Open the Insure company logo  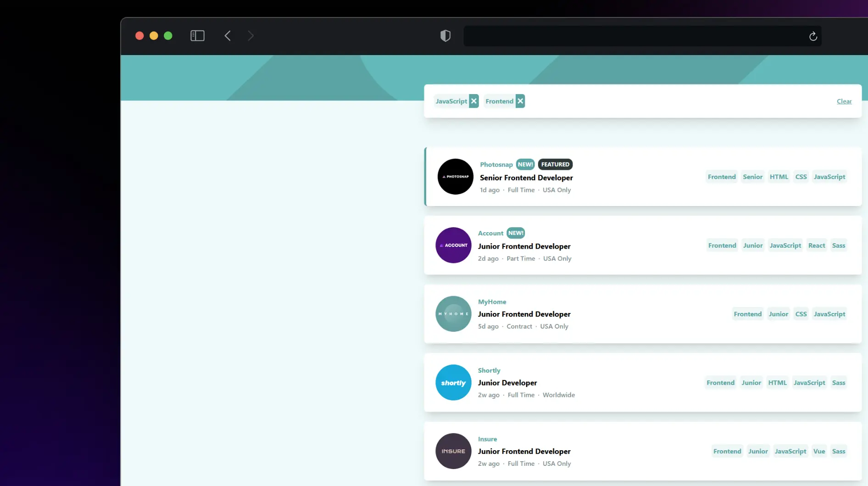(453, 451)
